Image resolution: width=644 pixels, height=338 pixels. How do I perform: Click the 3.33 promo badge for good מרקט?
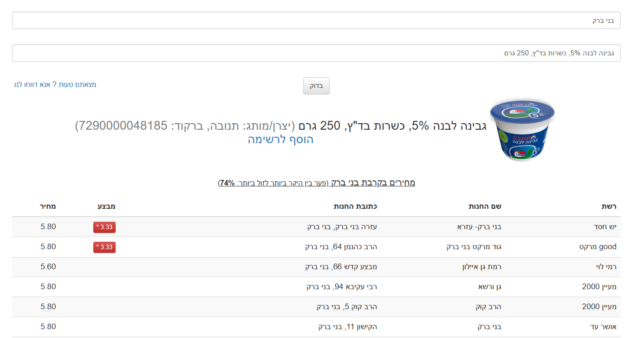(104, 247)
